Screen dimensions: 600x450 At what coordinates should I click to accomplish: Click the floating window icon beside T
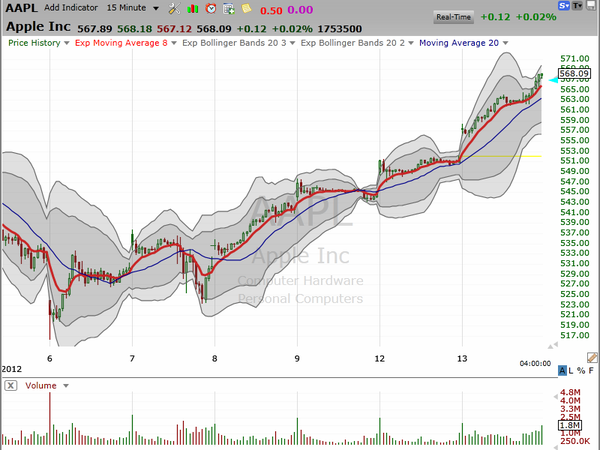pyautogui.click(x=591, y=5)
